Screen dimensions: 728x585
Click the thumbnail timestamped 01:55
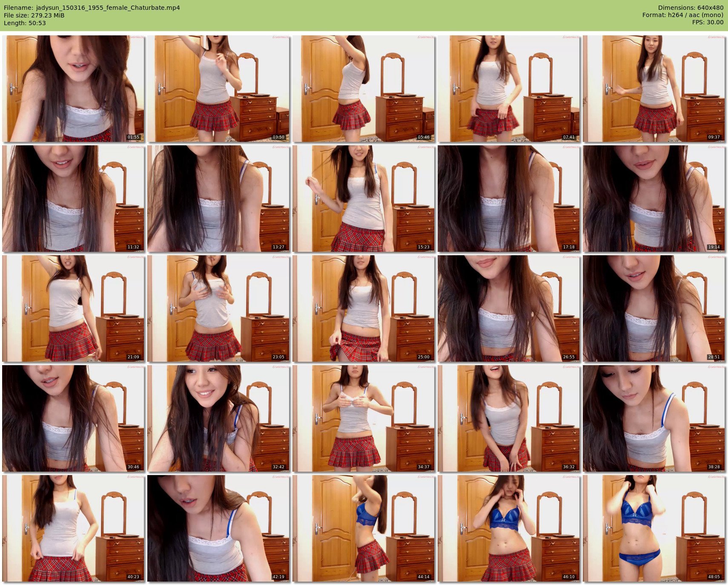coord(73,89)
